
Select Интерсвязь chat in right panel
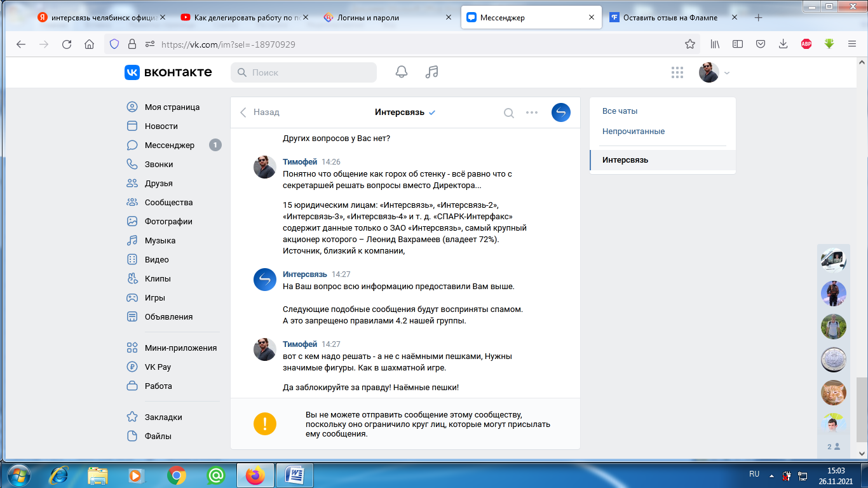pyautogui.click(x=663, y=159)
